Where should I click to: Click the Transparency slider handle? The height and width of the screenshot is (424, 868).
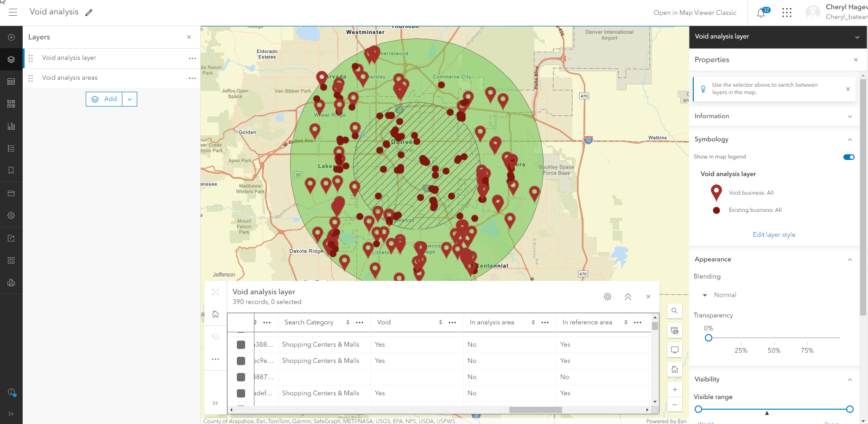[709, 338]
